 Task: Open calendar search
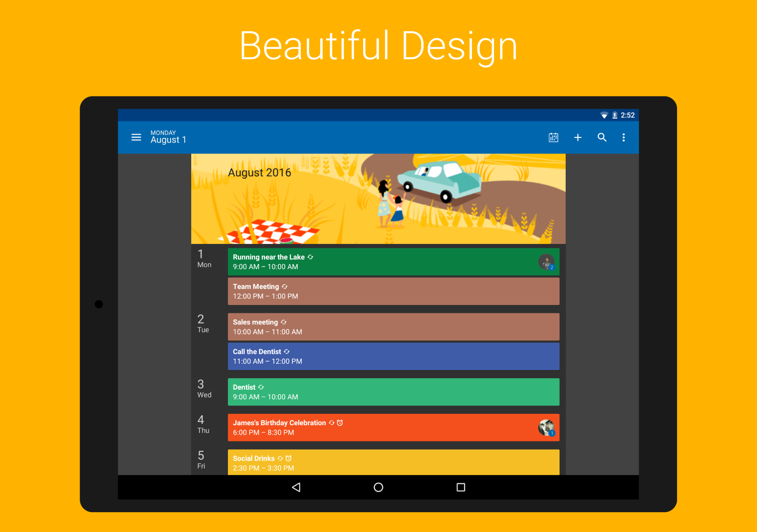point(602,137)
